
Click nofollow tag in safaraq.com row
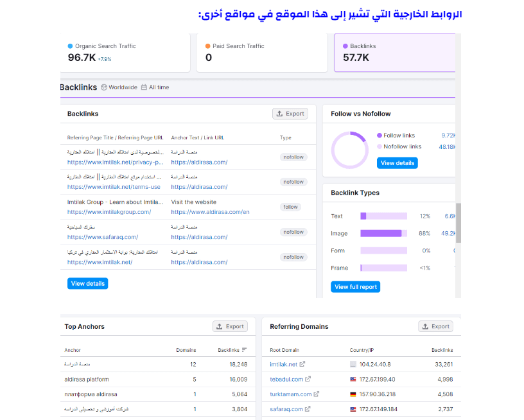293,232
